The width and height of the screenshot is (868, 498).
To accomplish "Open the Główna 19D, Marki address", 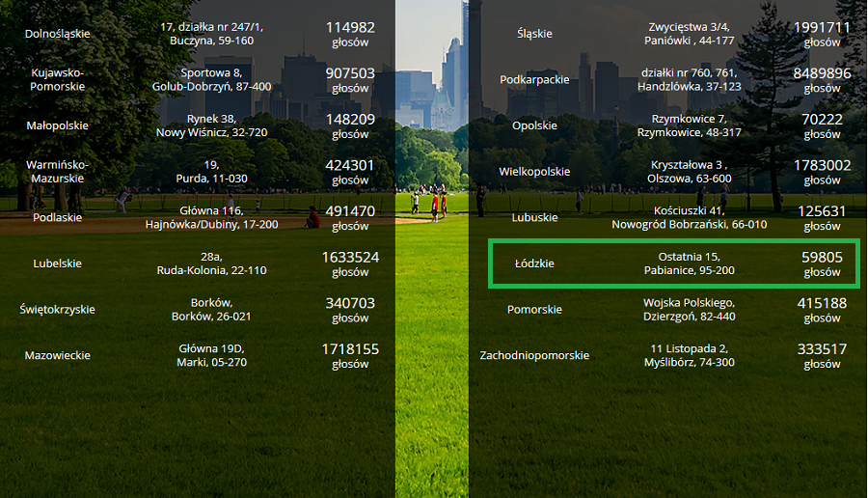I will click(x=211, y=355).
